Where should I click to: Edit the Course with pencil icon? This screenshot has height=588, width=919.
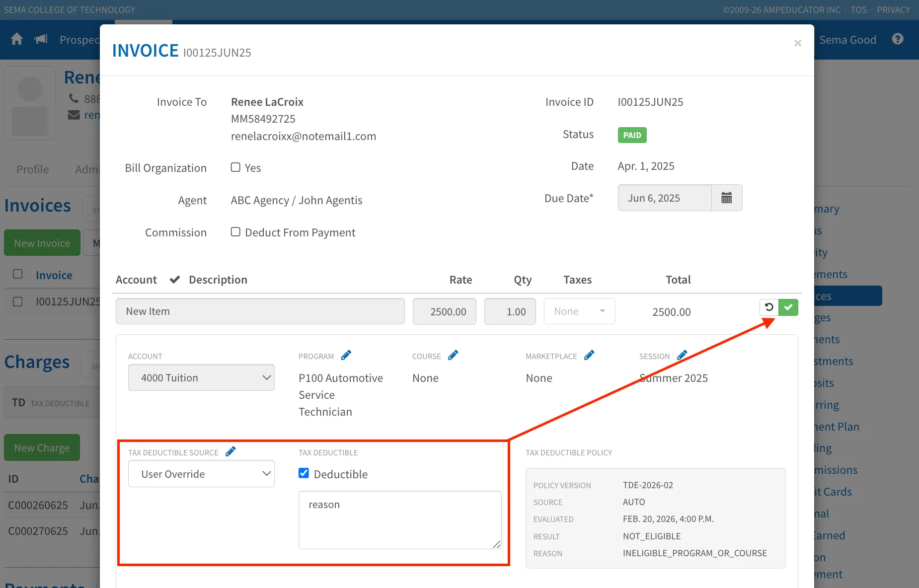tap(453, 356)
